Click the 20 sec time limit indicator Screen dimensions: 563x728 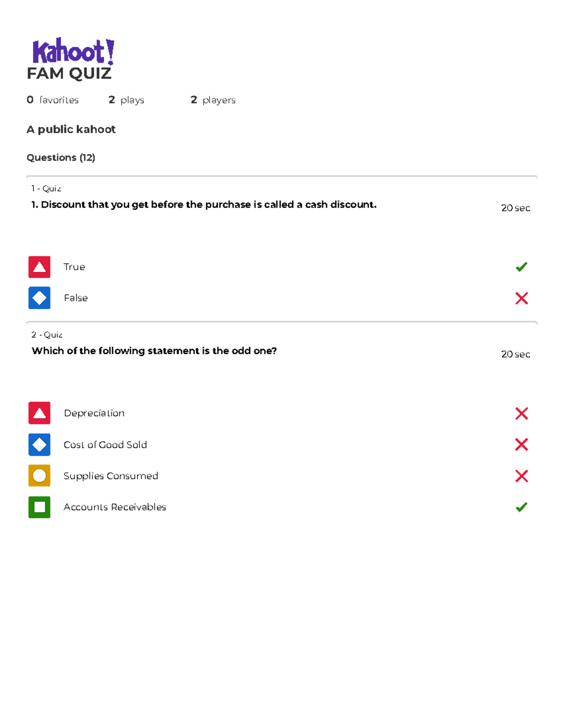pyautogui.click(x=515, y=208)
